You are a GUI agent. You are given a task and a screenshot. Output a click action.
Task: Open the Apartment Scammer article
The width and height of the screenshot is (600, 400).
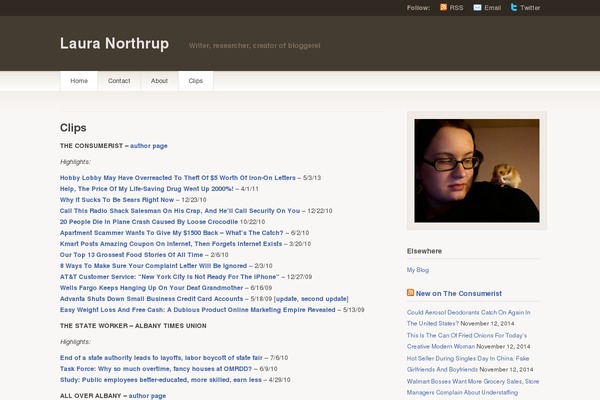coord(171,233)
